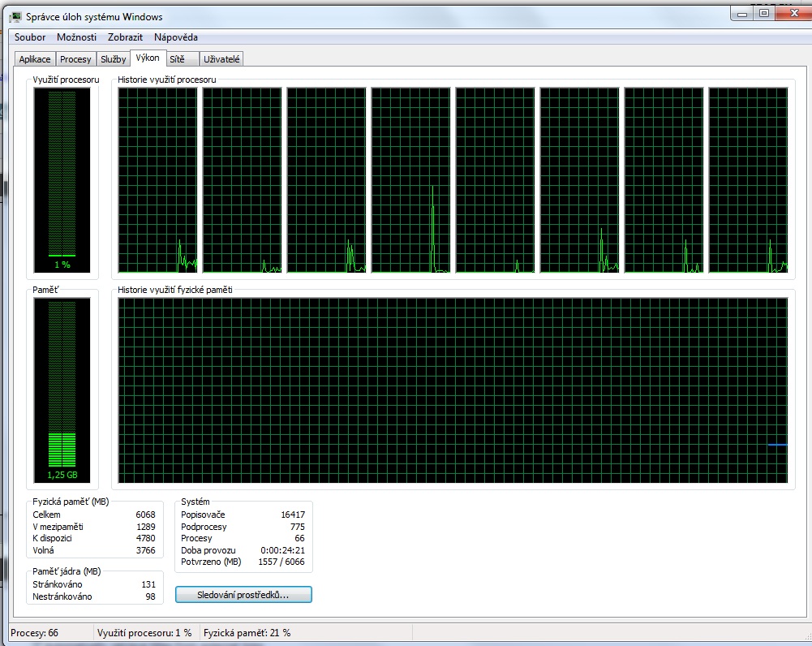Click the Historie využití procesoru label

(x=167, y=80)
